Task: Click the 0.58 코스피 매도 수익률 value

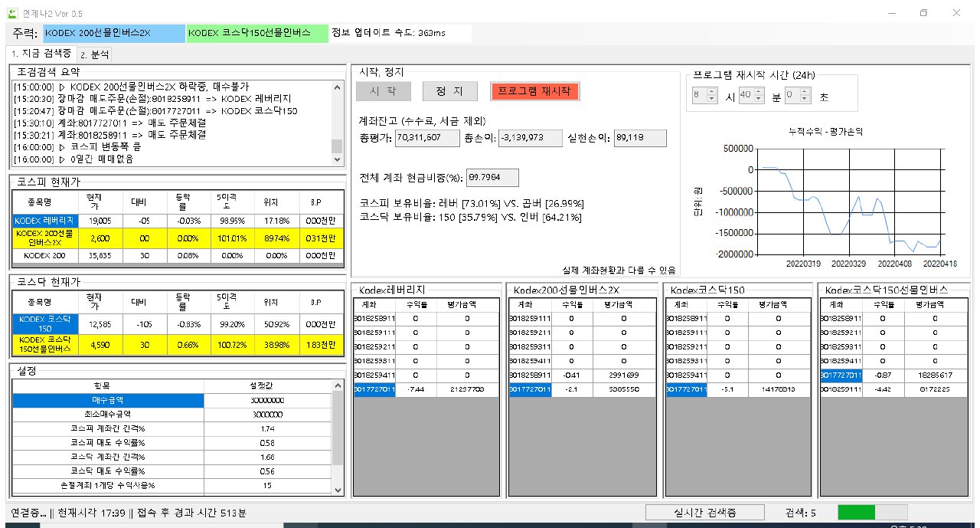Action: point(267,443)
